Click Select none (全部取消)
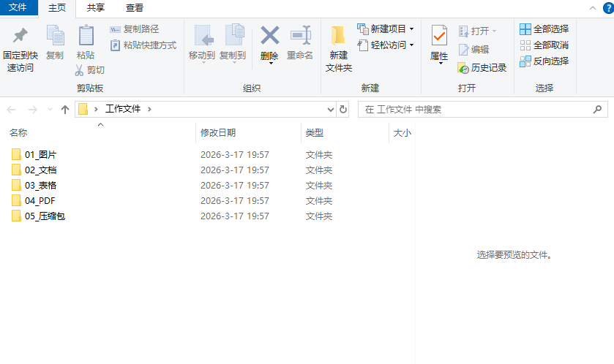This screenshot has height=364, width=614. (544, 45)
